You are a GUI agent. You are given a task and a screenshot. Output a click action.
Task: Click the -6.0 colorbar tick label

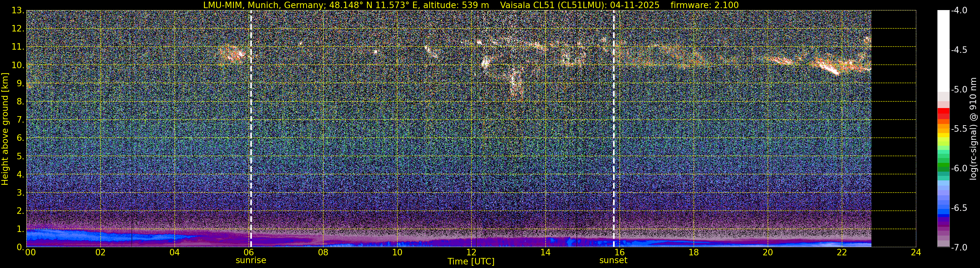[x=959, y=168]
